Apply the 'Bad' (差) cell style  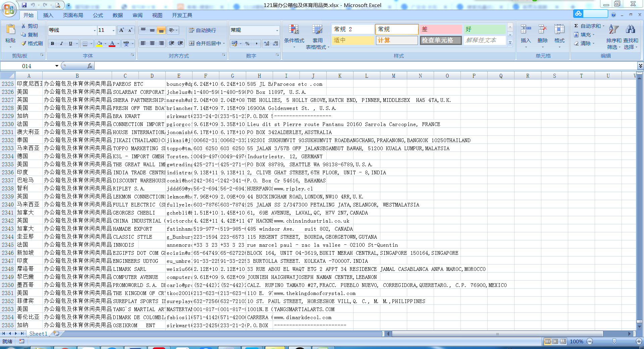click(x=440, y=29)
